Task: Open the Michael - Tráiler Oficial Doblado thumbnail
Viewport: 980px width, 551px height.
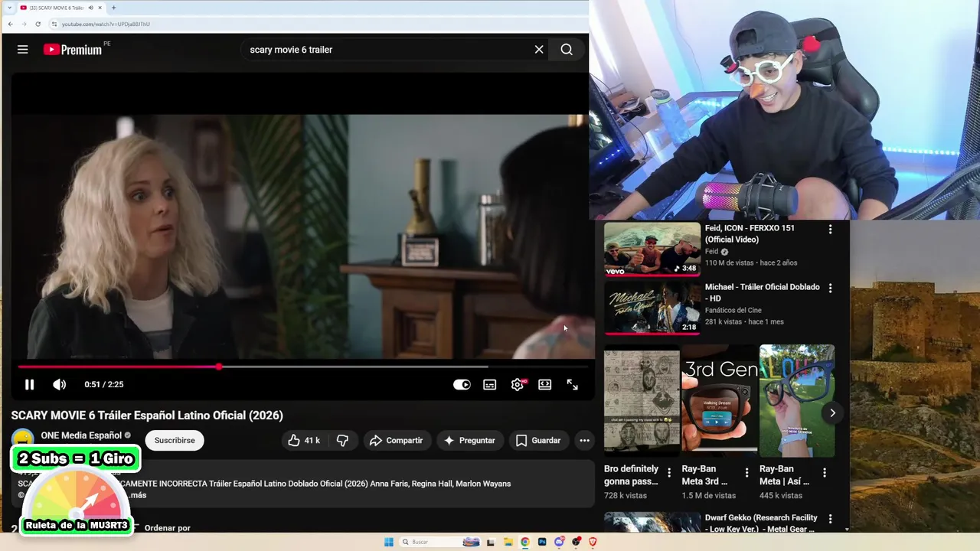Action: [x=652, y=308]
